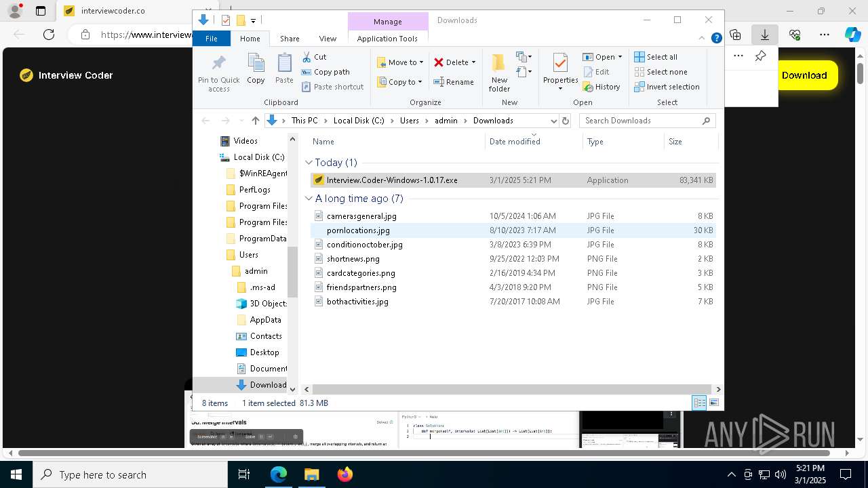Screen dimensions: 868x488
Task: Refresh the Downloads folder view
Action: [x=566, y=121]
